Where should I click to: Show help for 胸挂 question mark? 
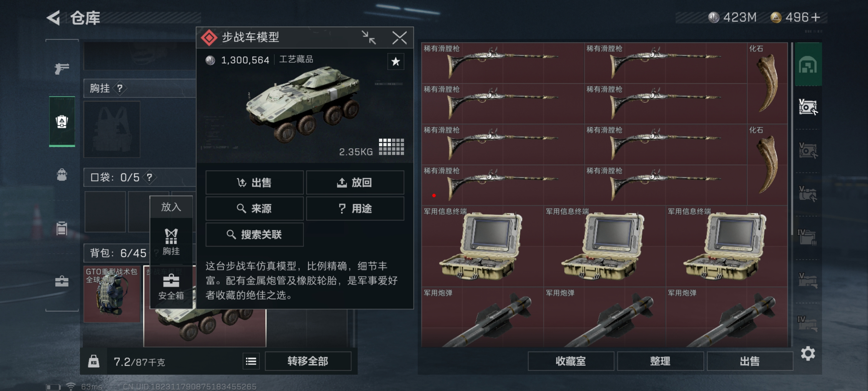click(120, 88)
